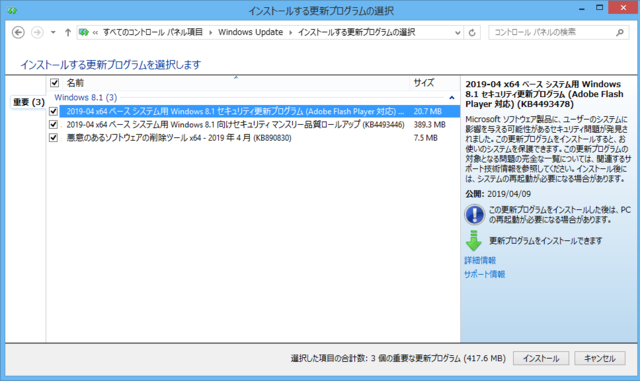Select the Adobe Flash Player 対応 update row

tap(260, 111)
